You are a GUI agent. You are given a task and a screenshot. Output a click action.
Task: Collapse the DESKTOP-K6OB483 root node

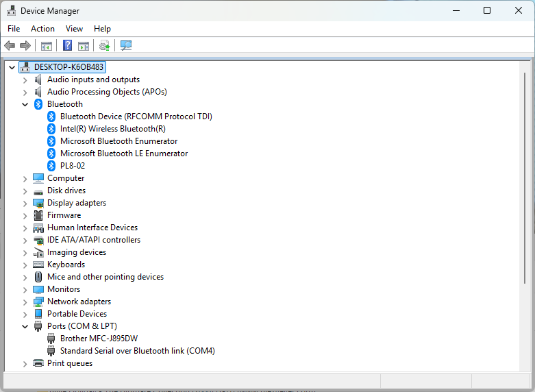click(x=12, y=67)
